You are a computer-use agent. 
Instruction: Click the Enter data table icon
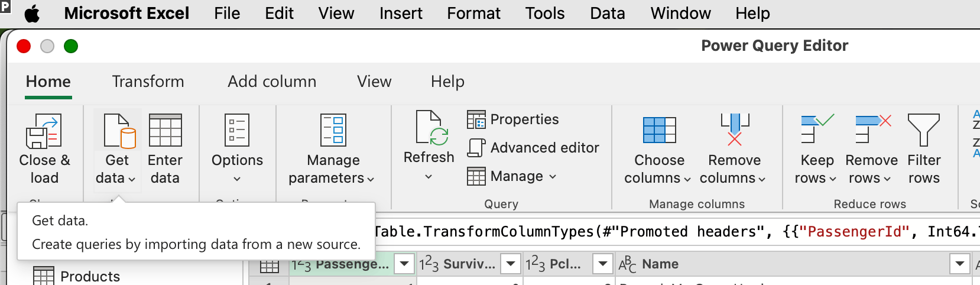point(165,130)
